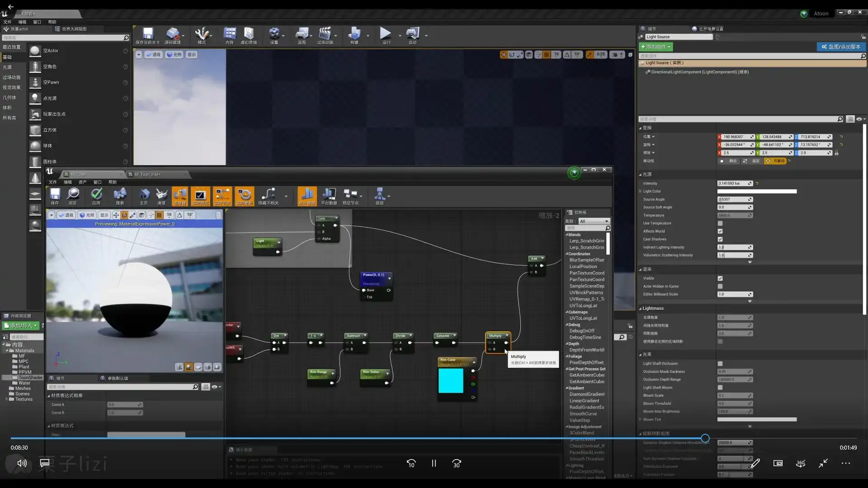Click the 蓝图/添加脚本 button
This screenshot has width=868, height=488.
coord(840,47)
